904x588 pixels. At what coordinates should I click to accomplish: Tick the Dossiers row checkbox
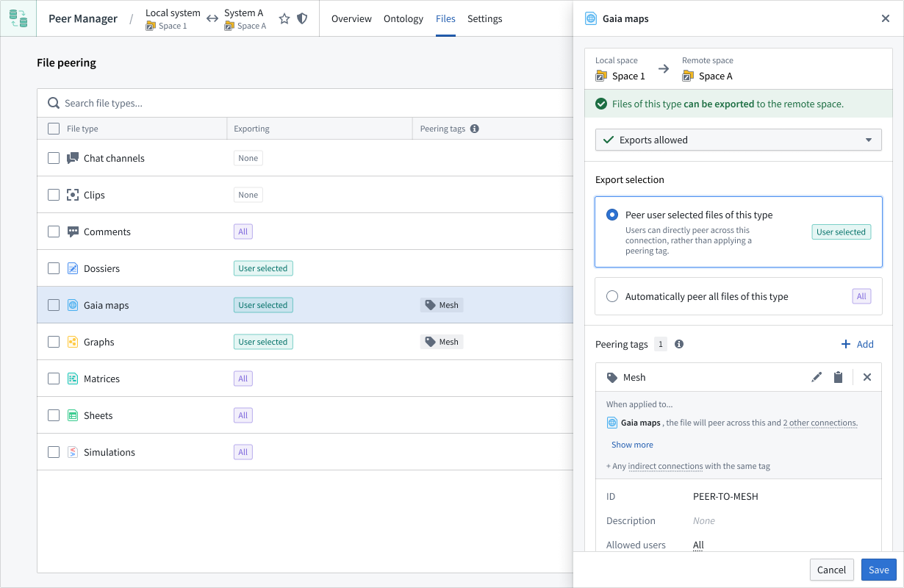click(x=54, y=268)
